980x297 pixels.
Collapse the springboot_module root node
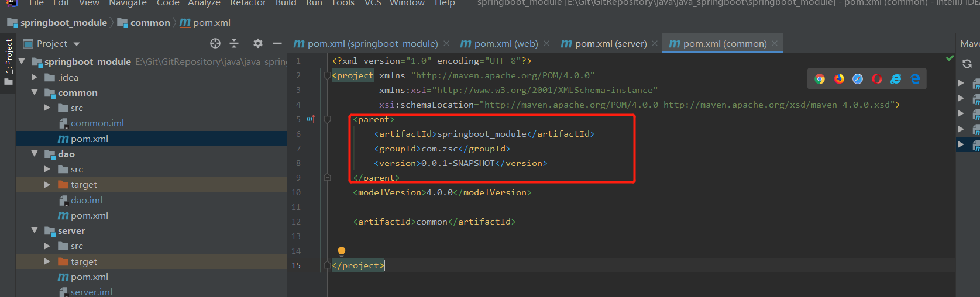pos(22,61)
